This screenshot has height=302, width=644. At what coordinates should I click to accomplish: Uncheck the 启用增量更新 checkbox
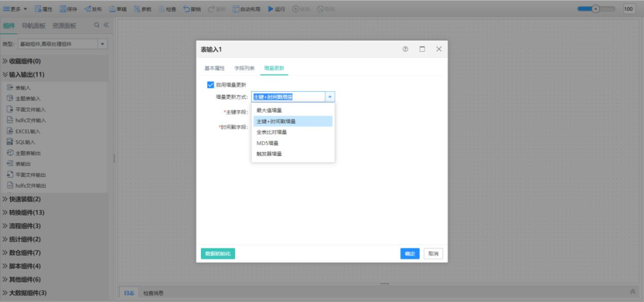210,85
